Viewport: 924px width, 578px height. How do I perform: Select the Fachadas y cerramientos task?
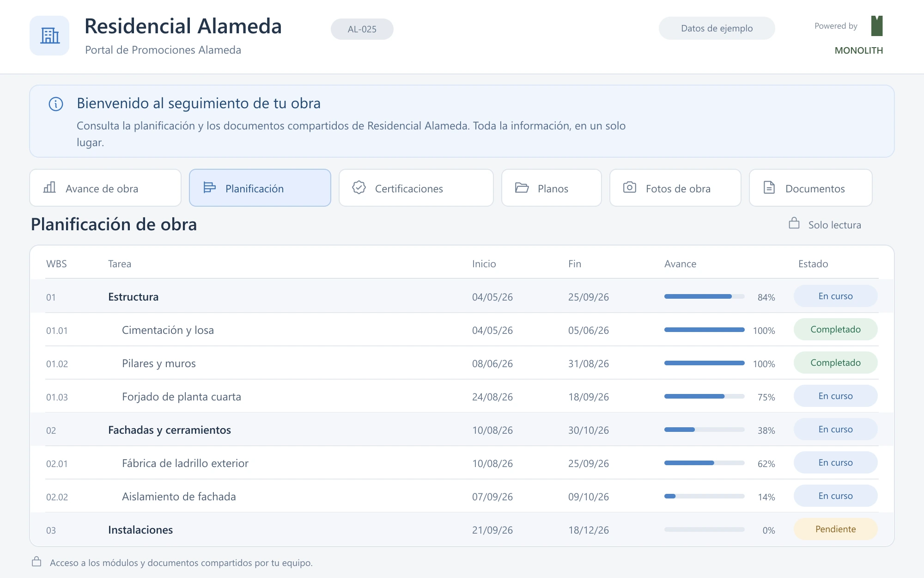tap(170, 430)
